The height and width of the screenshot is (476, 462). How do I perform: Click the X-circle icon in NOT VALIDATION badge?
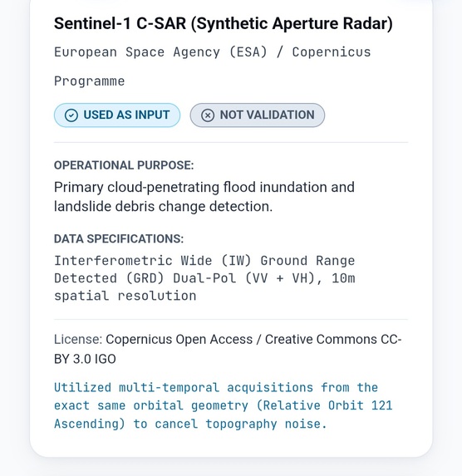(208, 115)
